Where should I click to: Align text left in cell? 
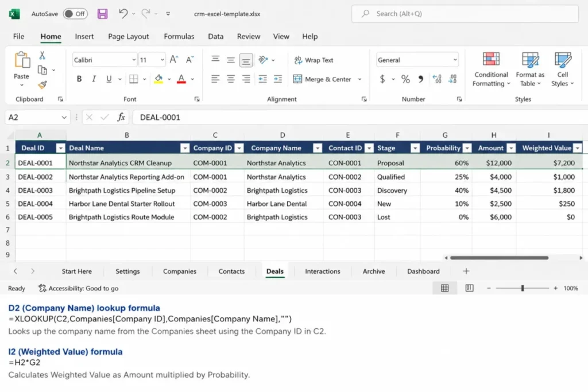[215, 79]
